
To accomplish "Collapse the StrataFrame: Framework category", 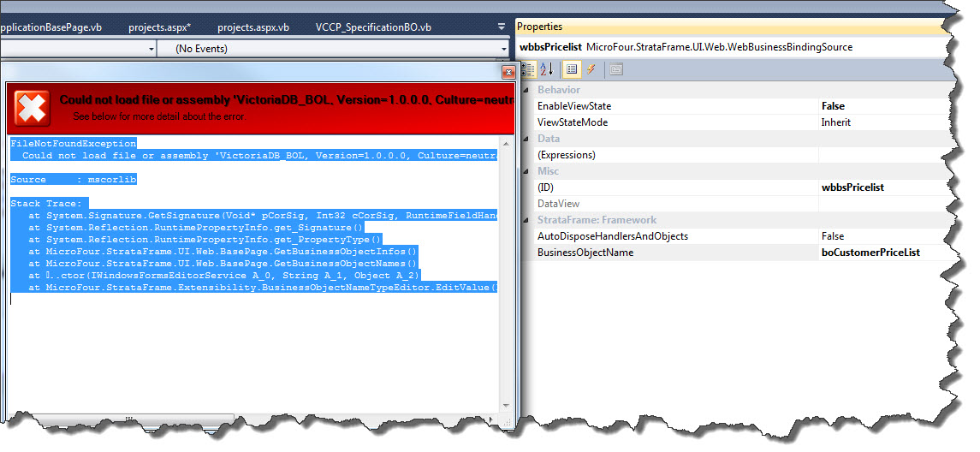I will [526, 220].
